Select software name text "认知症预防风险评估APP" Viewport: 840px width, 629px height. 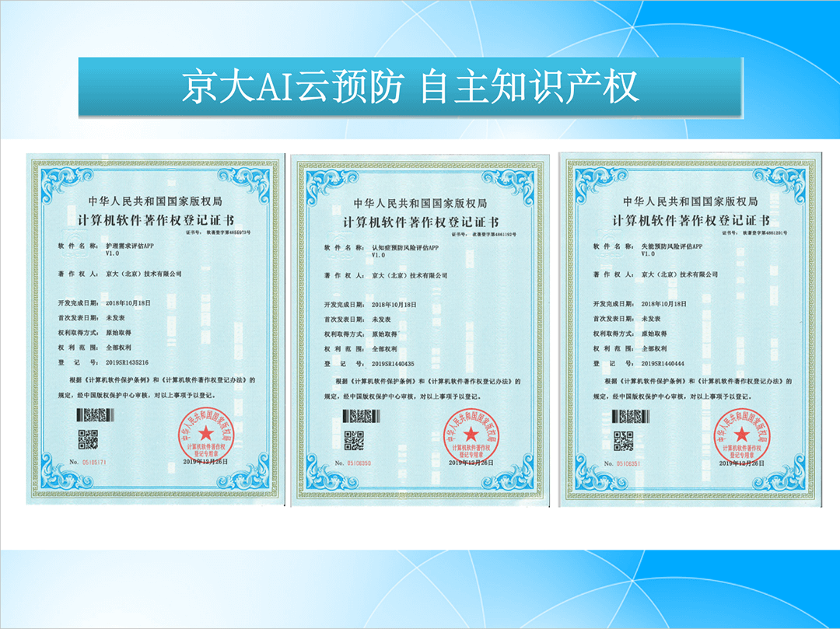[405, 248]
